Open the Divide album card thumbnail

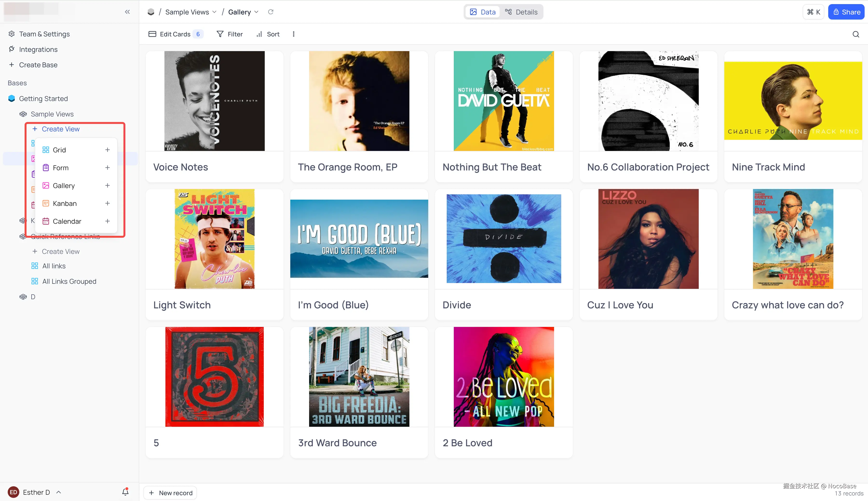(x=504, y=239)
